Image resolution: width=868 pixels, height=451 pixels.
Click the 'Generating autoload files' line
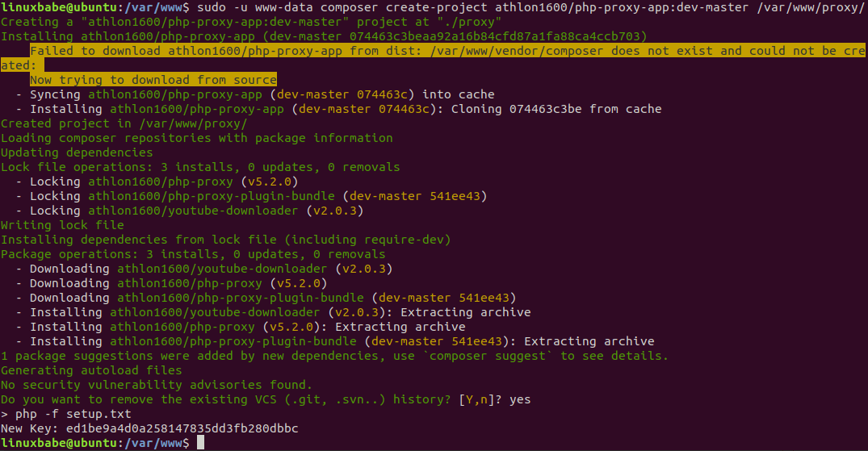pos(91,370)
